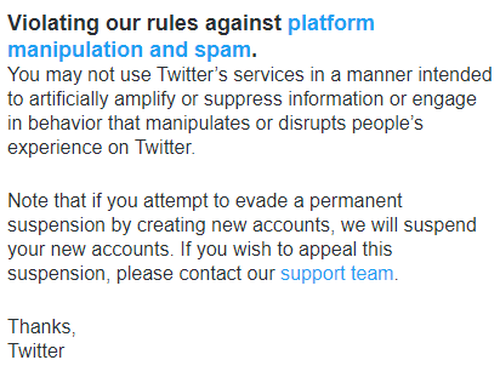
Task: Click the words Twitter's services in first paragraph
Action: pos(231,74)
